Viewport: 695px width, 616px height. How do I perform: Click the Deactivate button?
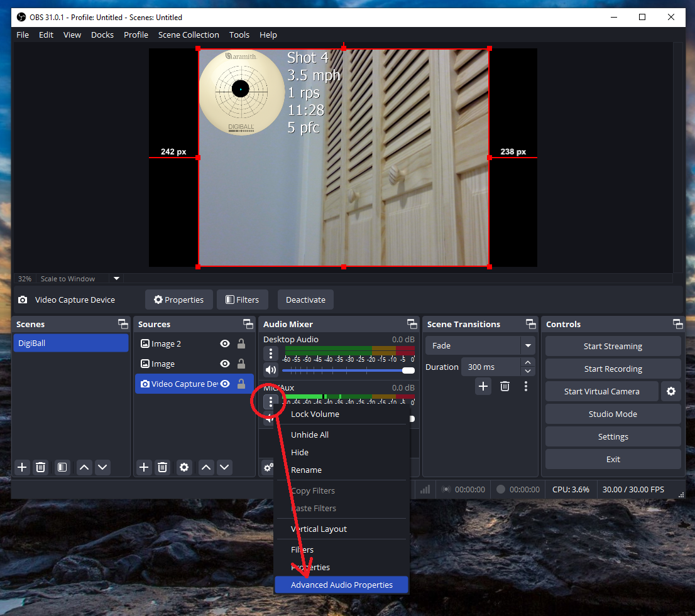pos(305,300)
